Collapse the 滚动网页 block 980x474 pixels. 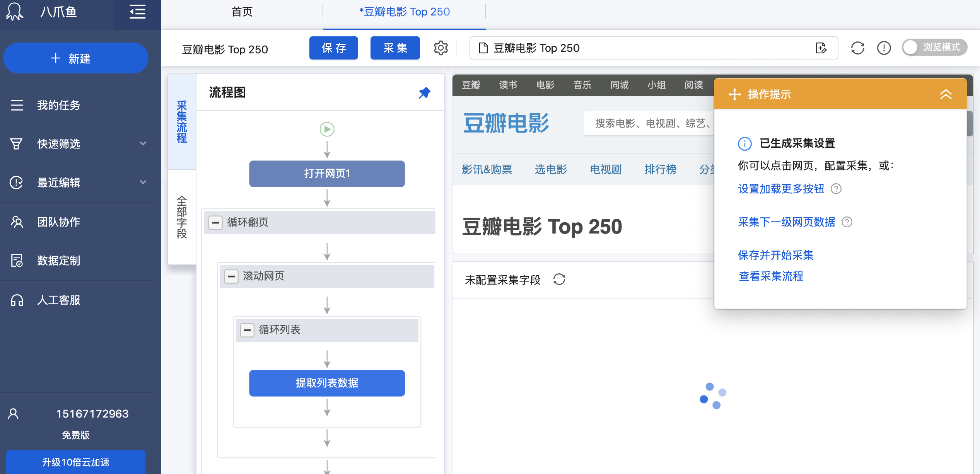(231, 276)
